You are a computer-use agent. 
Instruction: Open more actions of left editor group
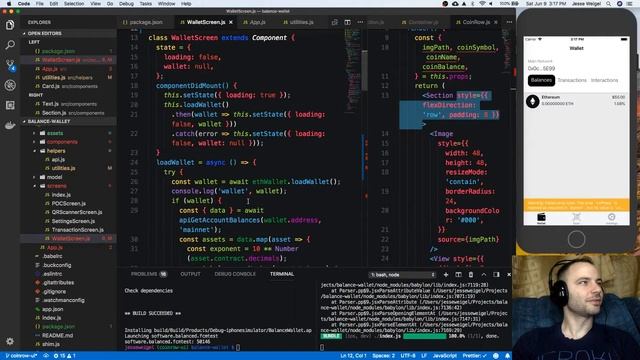click(360, 22)
